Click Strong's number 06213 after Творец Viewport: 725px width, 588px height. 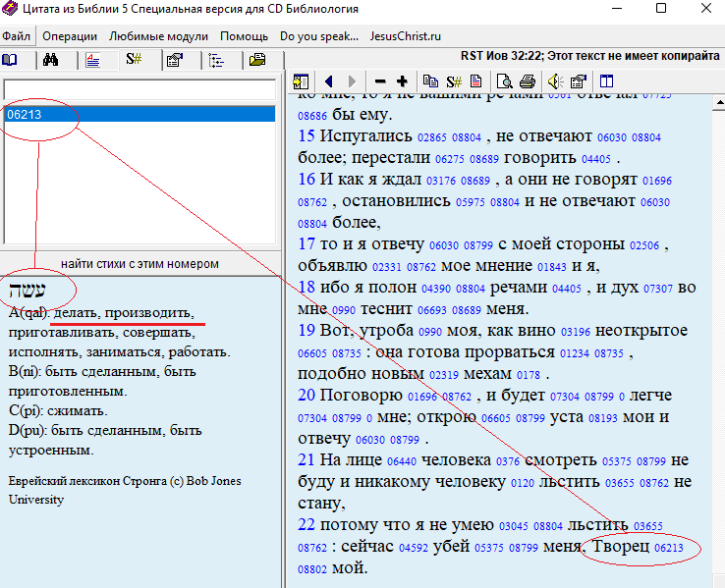coord(668,548)
